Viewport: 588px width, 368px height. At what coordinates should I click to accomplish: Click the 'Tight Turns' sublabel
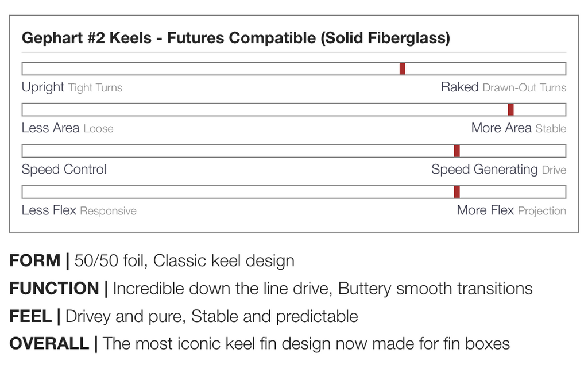(95, 88)
